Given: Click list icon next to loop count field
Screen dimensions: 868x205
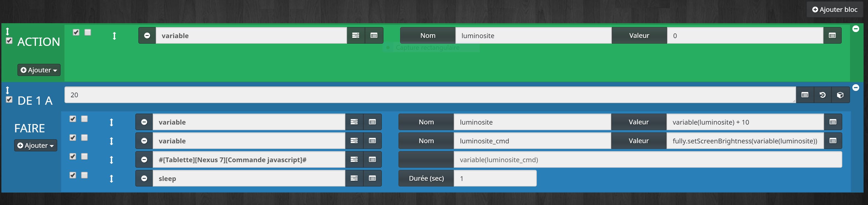Looking at the screenshot, I should pos(805,95).
